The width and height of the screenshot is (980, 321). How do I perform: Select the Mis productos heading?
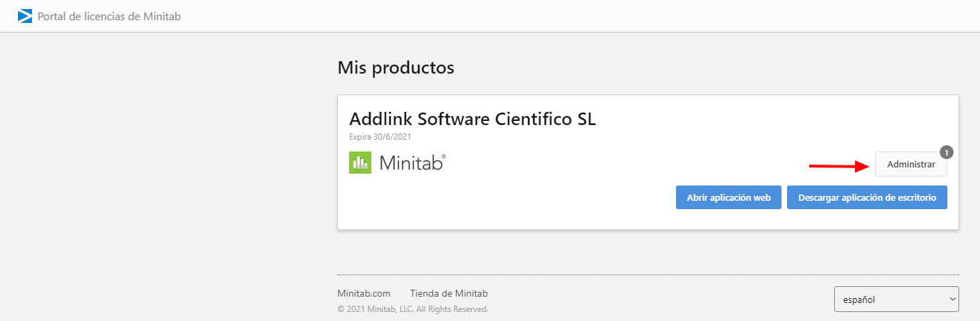[396, 67]
